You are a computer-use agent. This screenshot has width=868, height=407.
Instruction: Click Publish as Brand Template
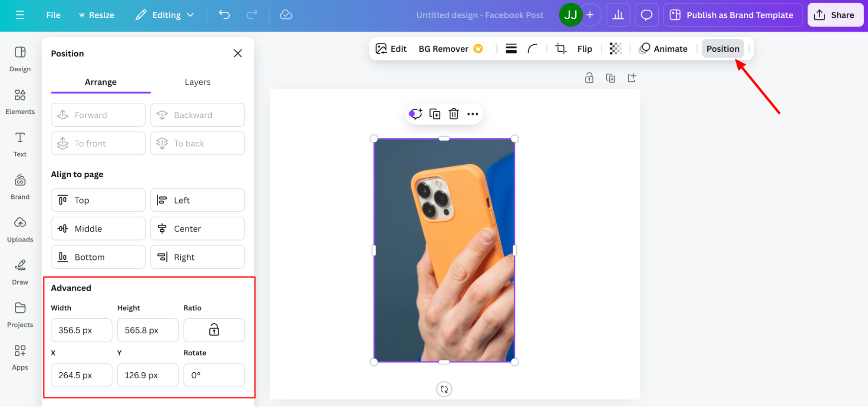click(732, 15)
